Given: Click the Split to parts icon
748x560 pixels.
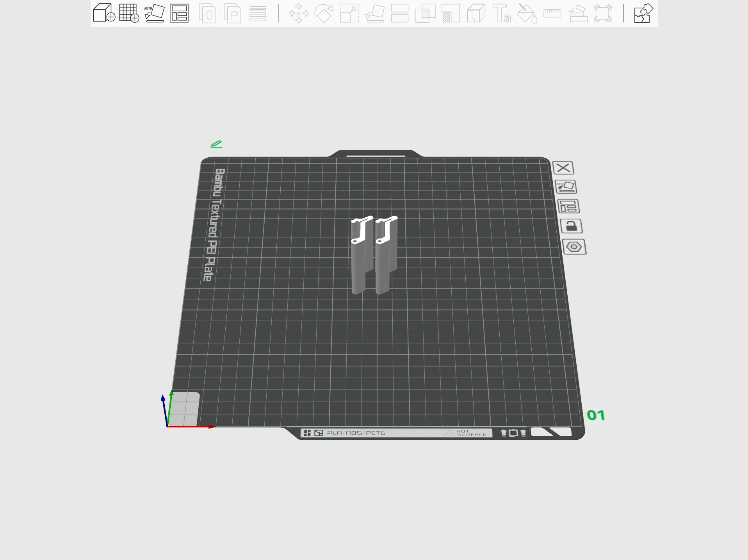Looking at the screenshot, I should [233, 14].
